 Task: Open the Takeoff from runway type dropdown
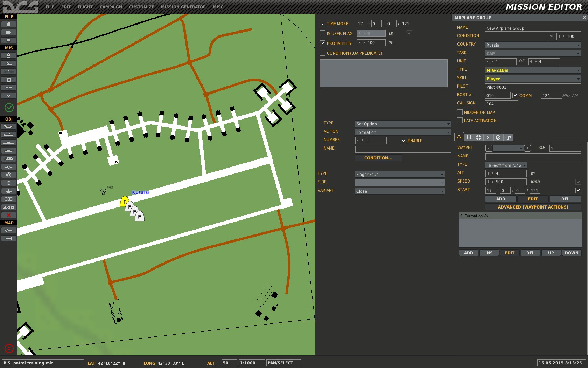pyautogui.click(x=506, y=165)
